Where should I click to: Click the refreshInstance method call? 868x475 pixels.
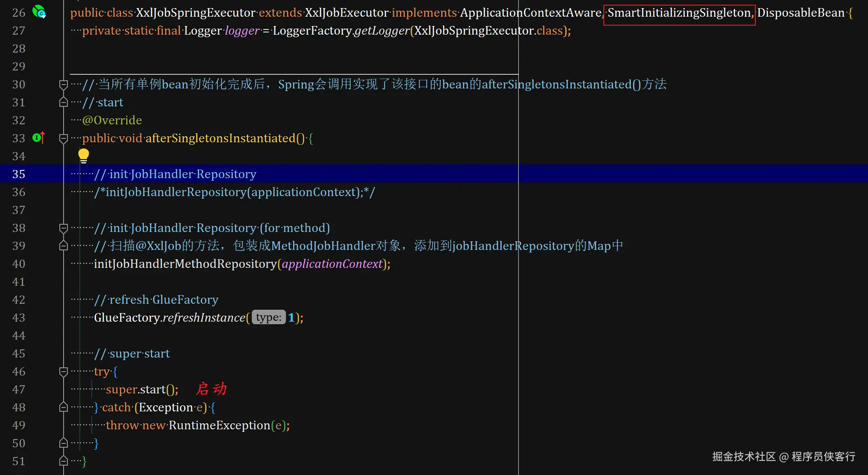pos(204,318)
